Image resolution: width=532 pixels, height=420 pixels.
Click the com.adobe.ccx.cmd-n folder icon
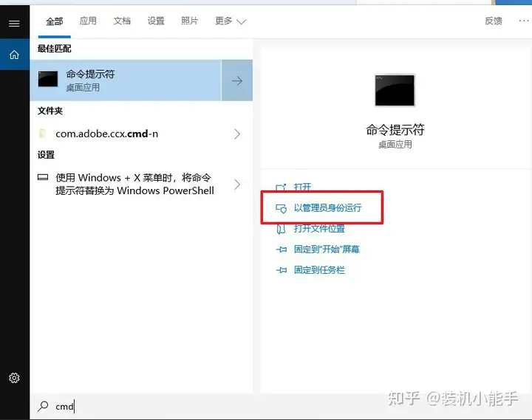42,134
